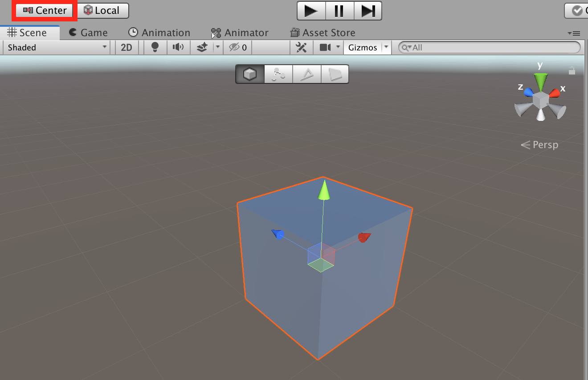This screenshot has width=588, height=380.
Task: Open the Shaded draw mode dropdown
Action: click(57, 47)
